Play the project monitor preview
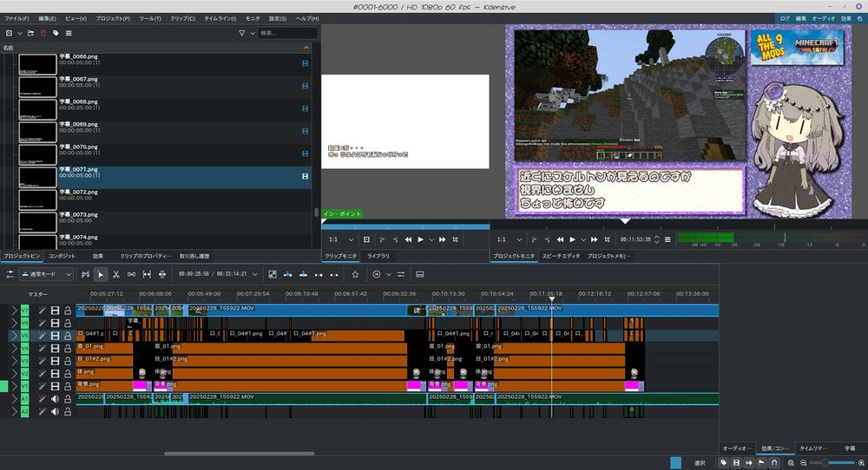Viewport: 868px width, 470px height. (572, 239)
